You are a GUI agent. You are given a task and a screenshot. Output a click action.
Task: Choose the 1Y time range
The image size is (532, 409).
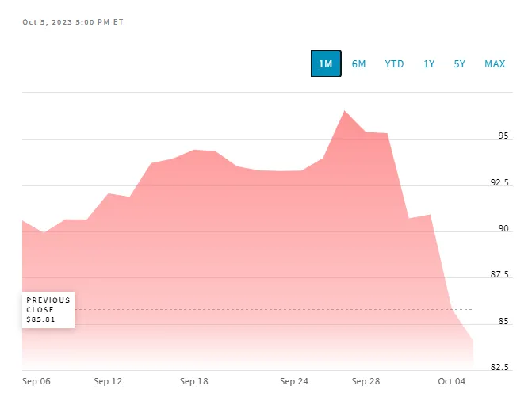pyautogui.click(x=429, y=63)
